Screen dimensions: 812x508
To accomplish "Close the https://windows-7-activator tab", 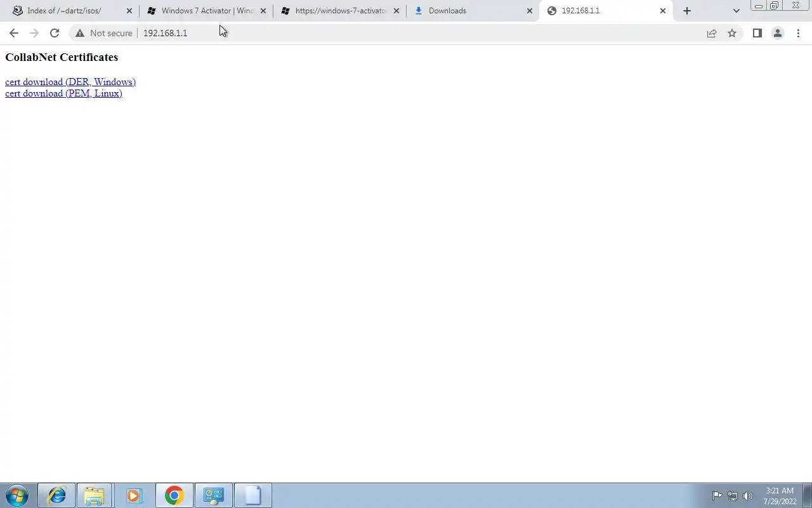I will pyautogui.click(x=396, y=11).
